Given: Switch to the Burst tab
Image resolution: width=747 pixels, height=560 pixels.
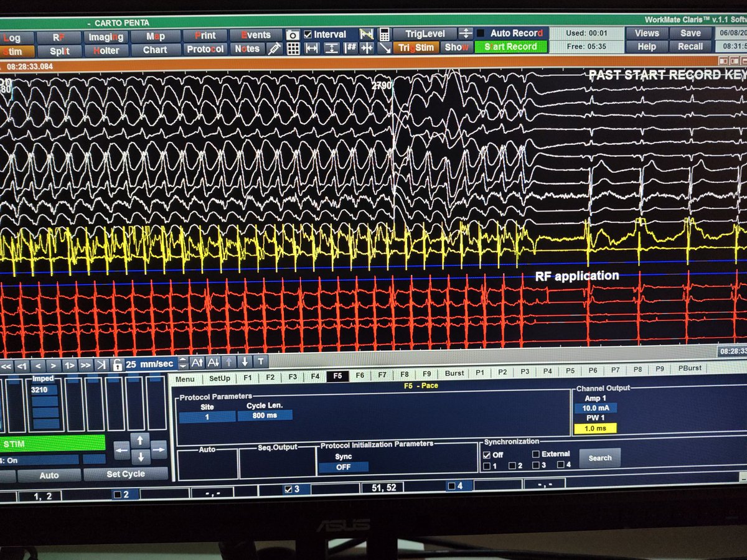Looking at the screenshot, I should click(x=454, y=373).
